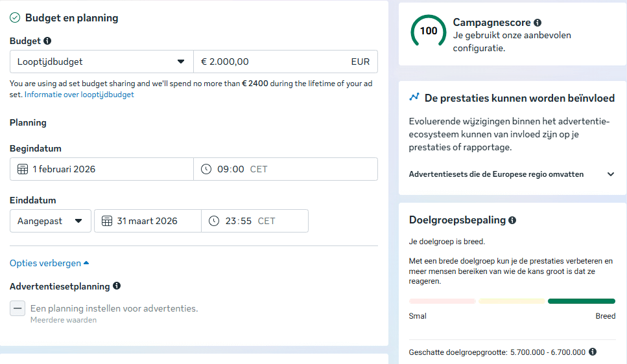Screen dimensions: 627x364
Task: Click the clock icon in start time field
Action: (x=206, y=169)
